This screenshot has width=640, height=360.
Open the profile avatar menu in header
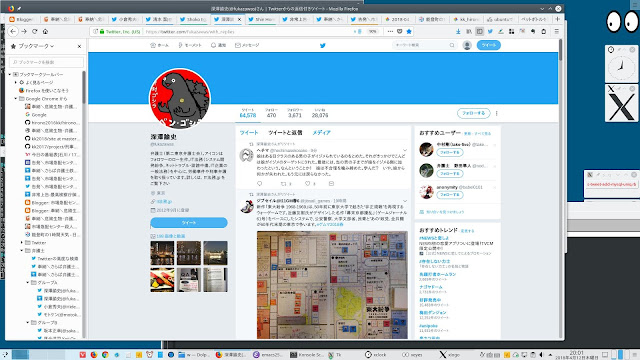click(467, 45)
